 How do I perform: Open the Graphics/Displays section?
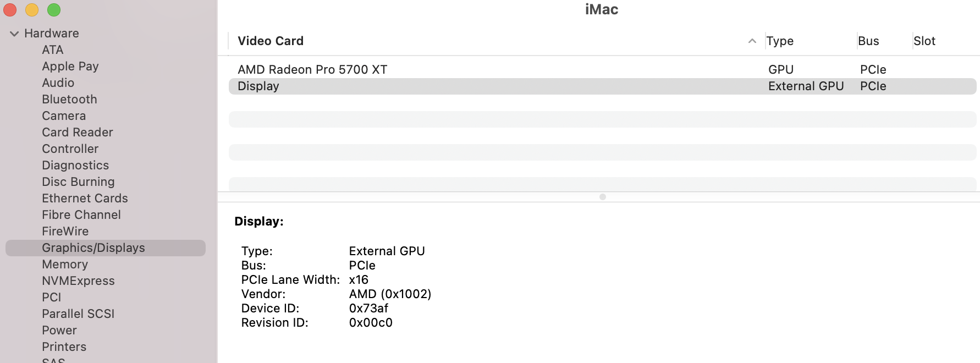click(93, 248)
